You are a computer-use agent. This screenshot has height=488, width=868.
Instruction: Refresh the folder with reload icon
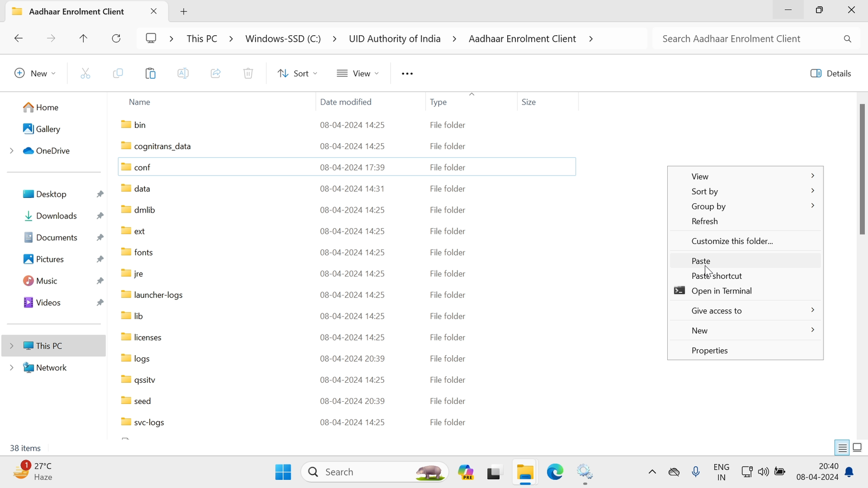[x=116, y=38]
